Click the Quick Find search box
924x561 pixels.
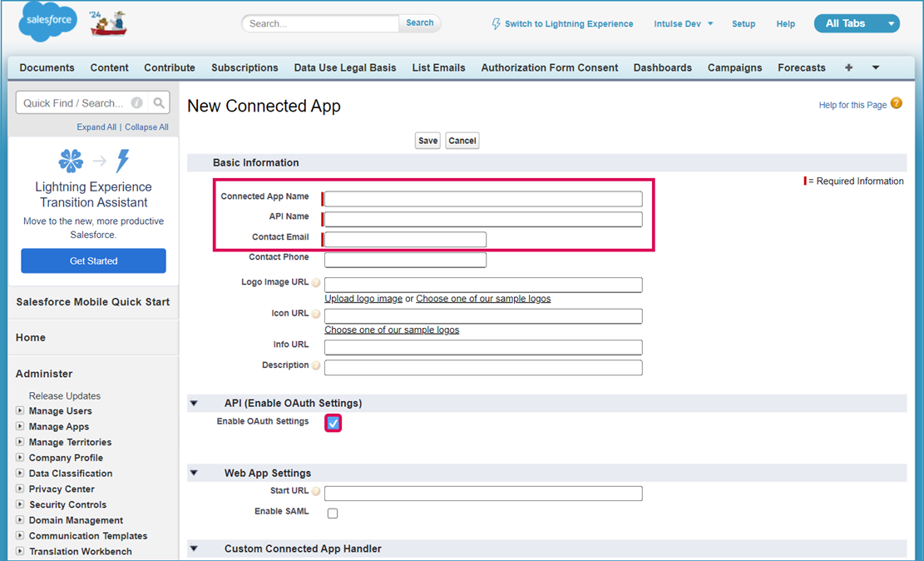point(92,102)
